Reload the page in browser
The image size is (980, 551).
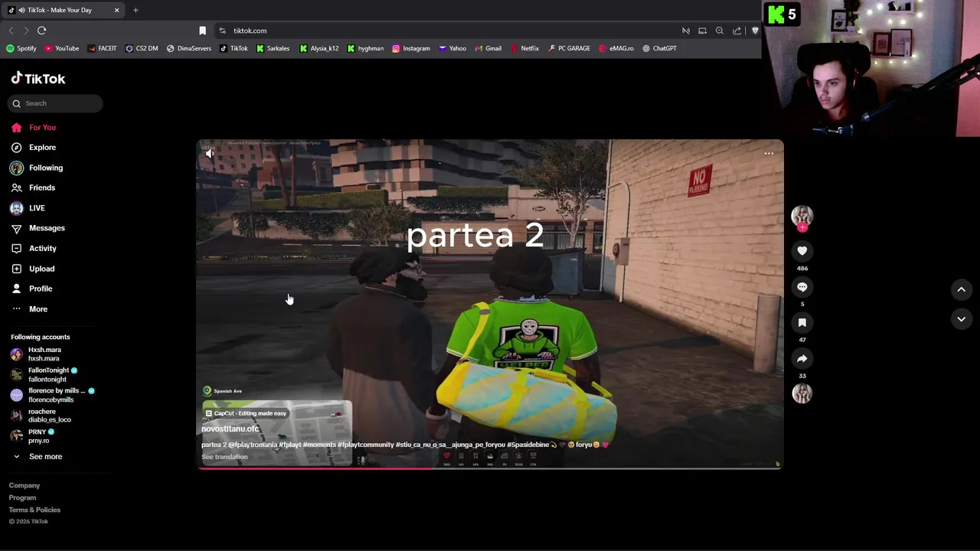41,31
